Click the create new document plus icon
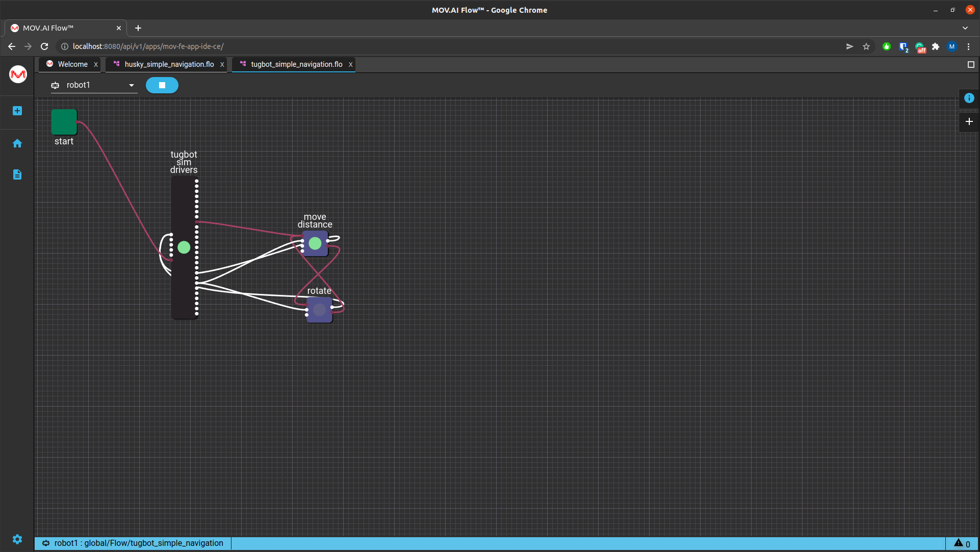980x552 pixels. (x=17, y=111)
